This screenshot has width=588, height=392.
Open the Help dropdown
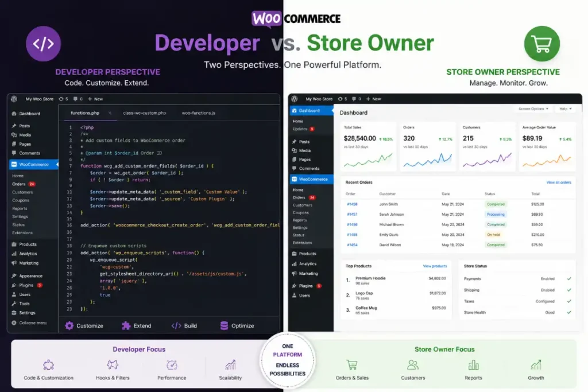[x=566, y=108]
